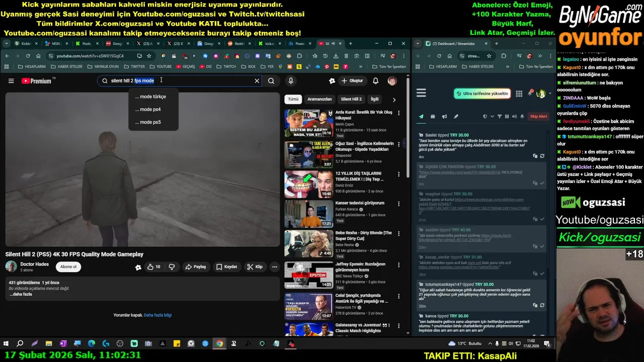Open options for Oğuz Sasi İngilizce video
The height and width of the screenshot is (362, 644).
click(x=398, y=144)
